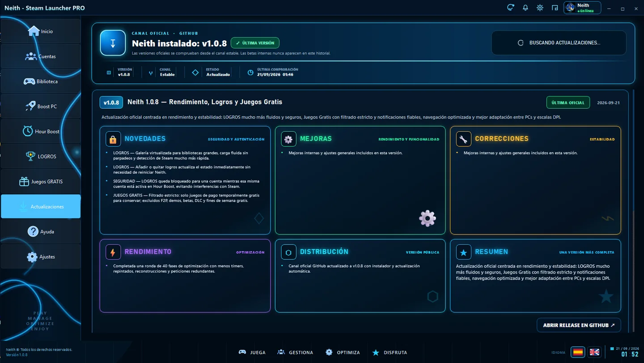Go to the Cuentas section
The image size is (644, 363).
click(41, 56)
